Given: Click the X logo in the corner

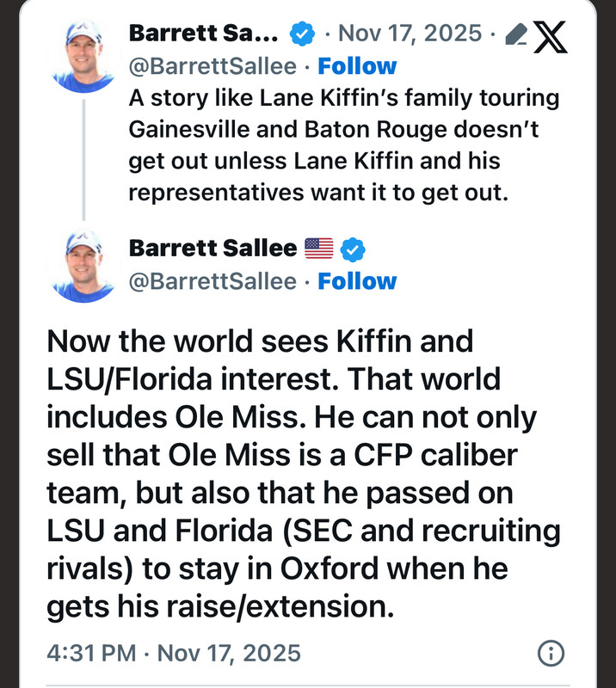Looking at the screenshot, I should pyautogui.click(x=551, y=34).
